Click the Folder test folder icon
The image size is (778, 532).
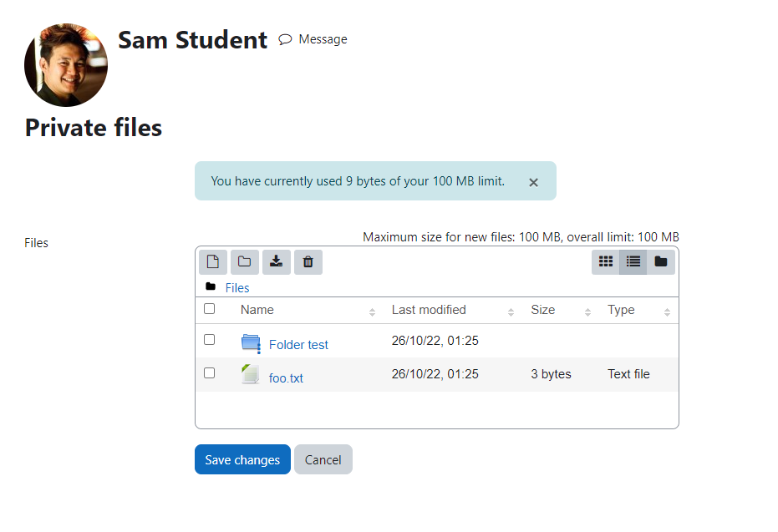coord(251,343)
